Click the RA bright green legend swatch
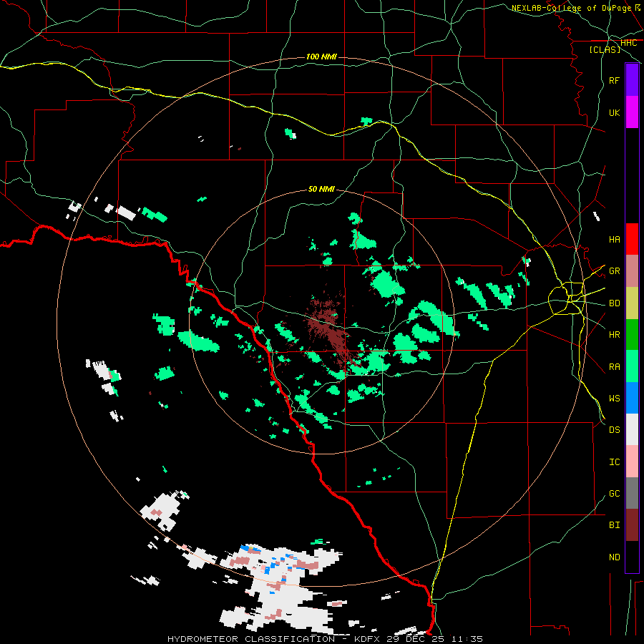This screenshot has height=644, width=644. [632, 366]
